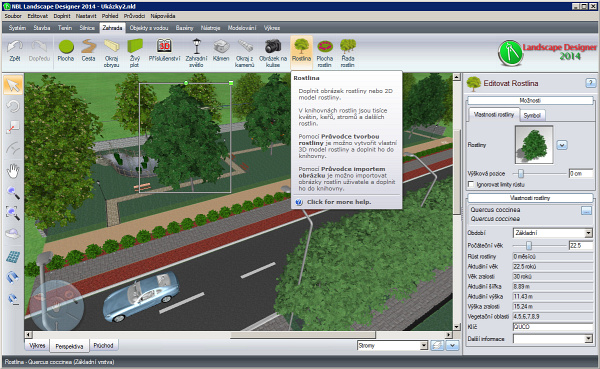Click the Výšková pozice 0 cm field
This screenshot has width=600, height=369.
[581, 174]
